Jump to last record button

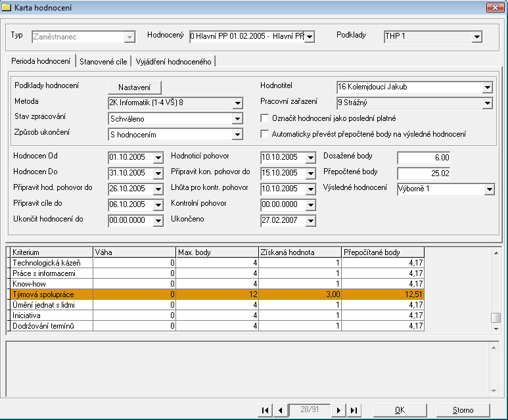pos(354,410)
